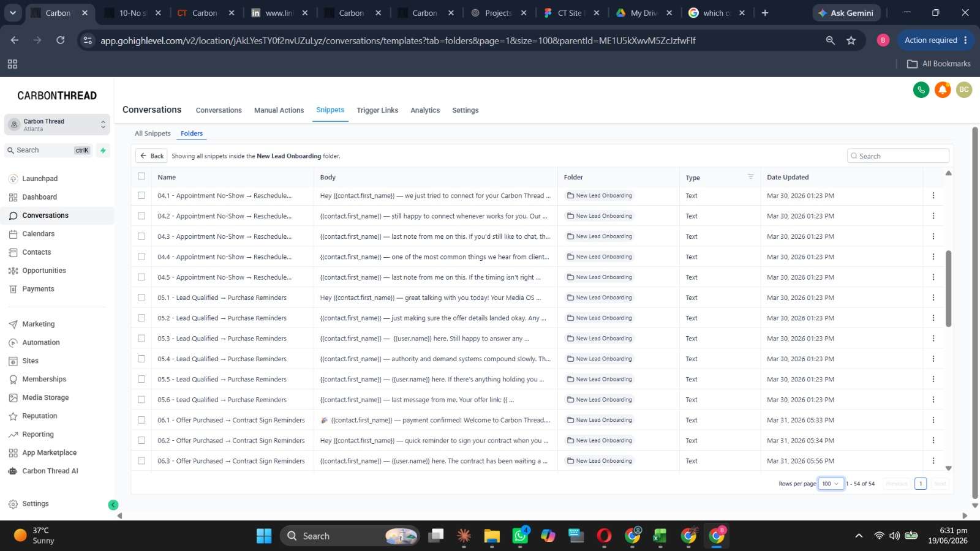Open row actions for 06.1 Offer Purchased

pyautogui.click(x=933, y=420)
